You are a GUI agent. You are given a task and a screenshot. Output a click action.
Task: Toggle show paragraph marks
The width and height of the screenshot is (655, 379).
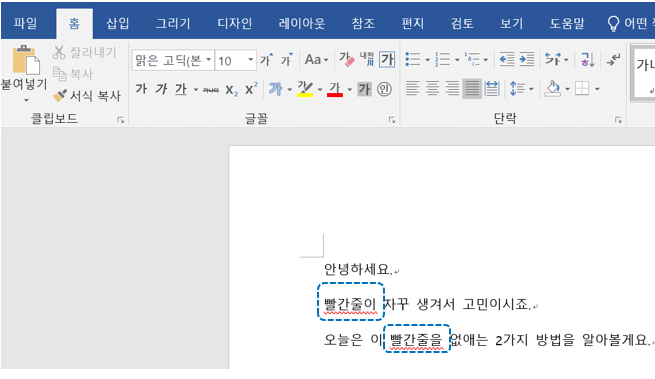point(613,59)
